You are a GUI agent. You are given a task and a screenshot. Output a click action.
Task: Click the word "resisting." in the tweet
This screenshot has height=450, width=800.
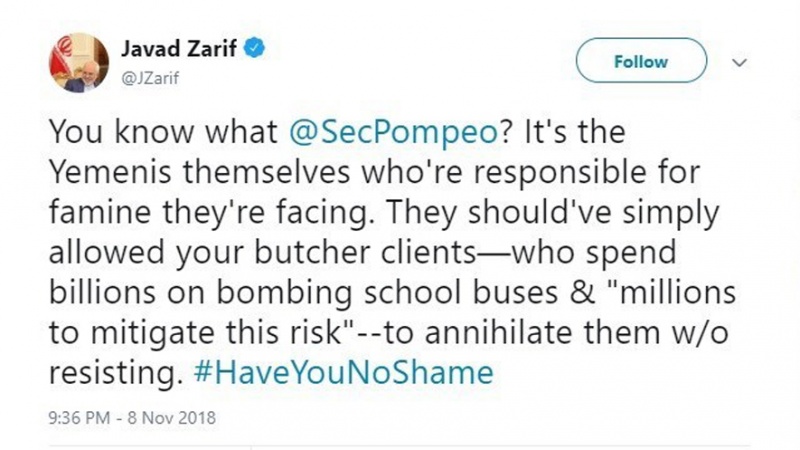106,373
